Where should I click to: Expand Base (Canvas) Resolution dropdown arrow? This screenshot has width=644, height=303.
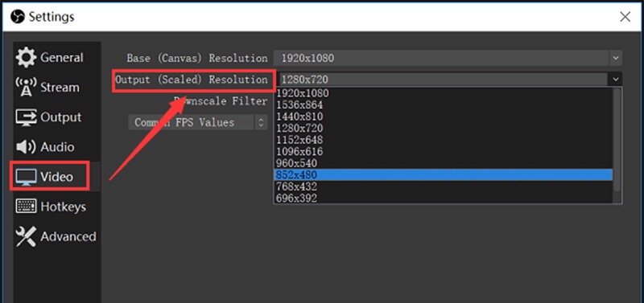[x=615, y=58]
